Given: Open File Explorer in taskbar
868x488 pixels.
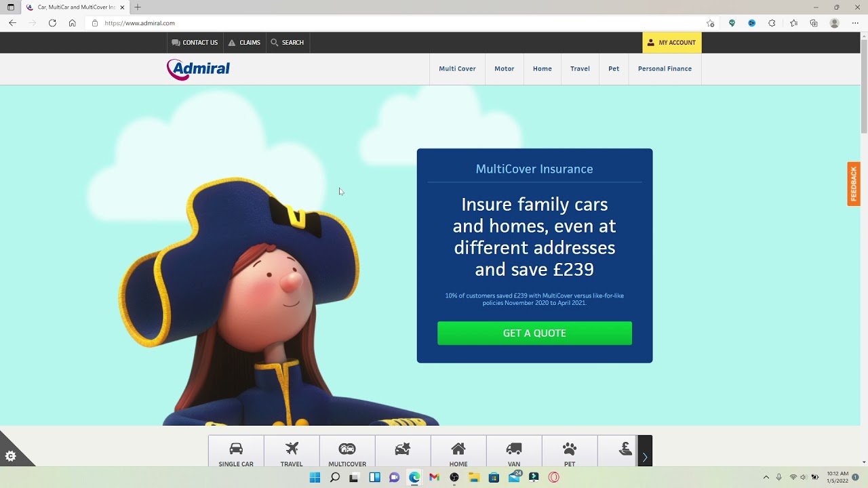Looking at the screenshot, I should [474, 477].
